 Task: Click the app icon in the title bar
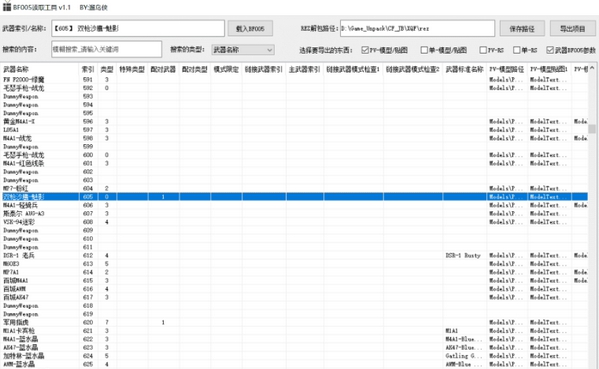tap(6, 6)
